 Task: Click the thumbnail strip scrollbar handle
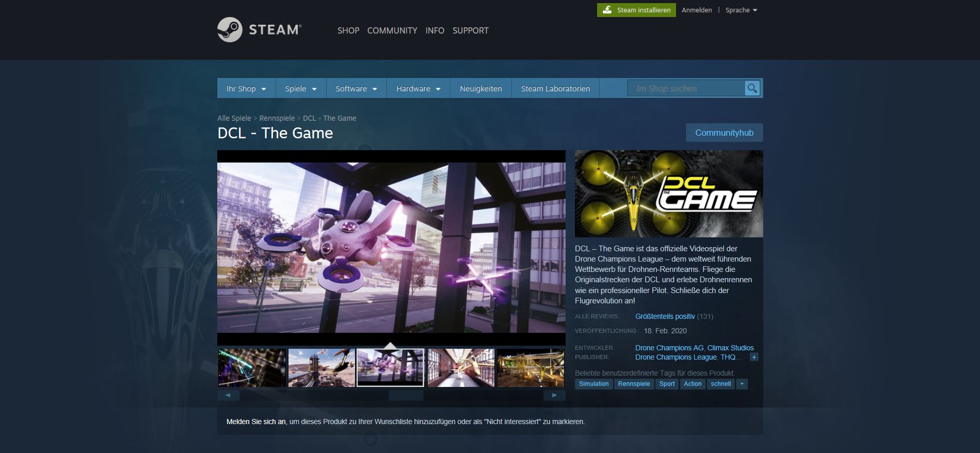click(x=406, y=395)
